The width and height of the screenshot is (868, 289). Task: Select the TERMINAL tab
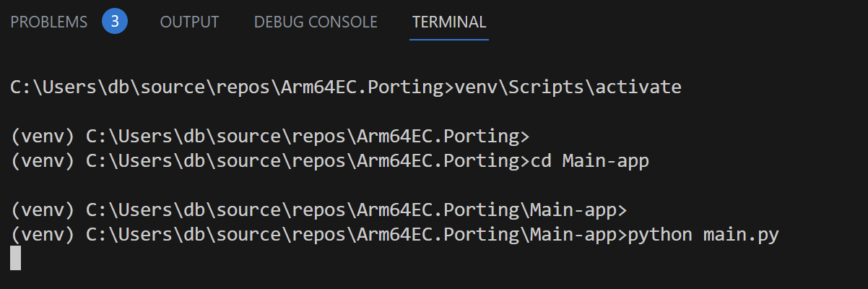449,22
